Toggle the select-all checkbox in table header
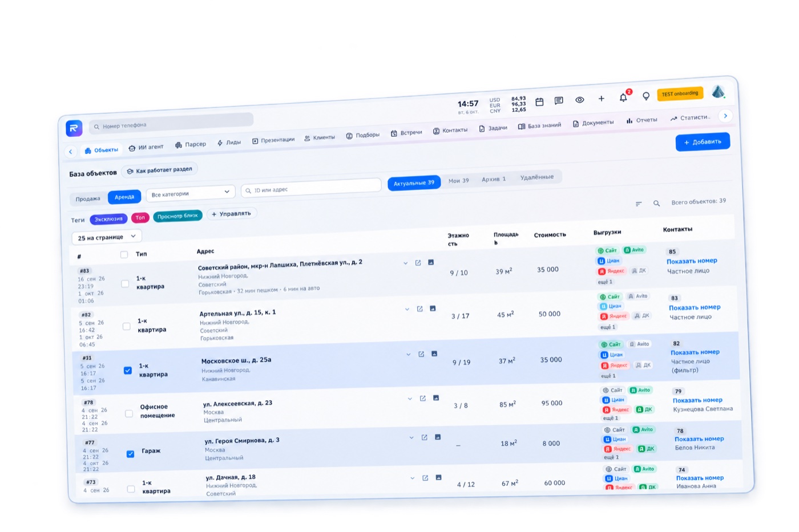The width and height of the screenshot is (799, 532). (124, 254)
